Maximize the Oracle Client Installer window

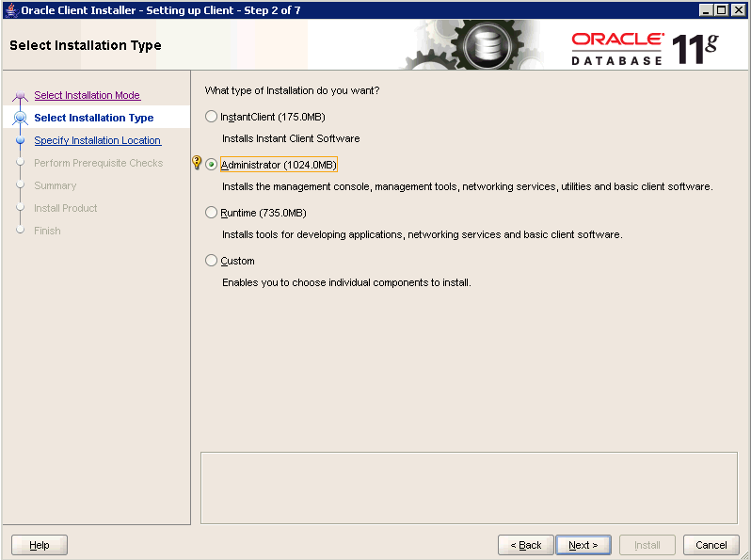[x=723, y=9]
